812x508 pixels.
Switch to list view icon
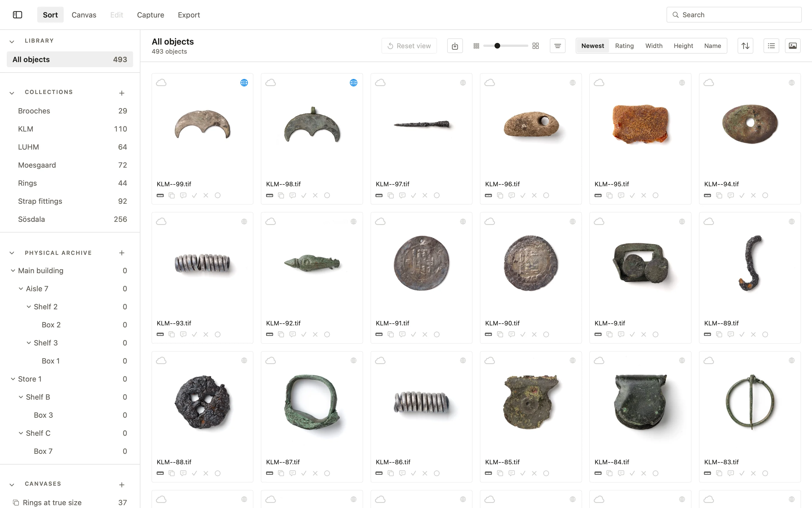(x=771, y=46)
